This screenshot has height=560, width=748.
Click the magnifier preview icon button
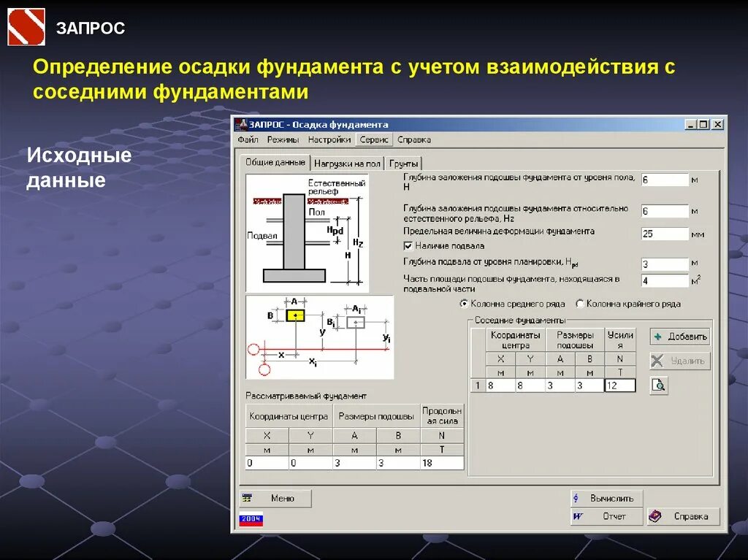pyautogui.click(x=659, y=385)
